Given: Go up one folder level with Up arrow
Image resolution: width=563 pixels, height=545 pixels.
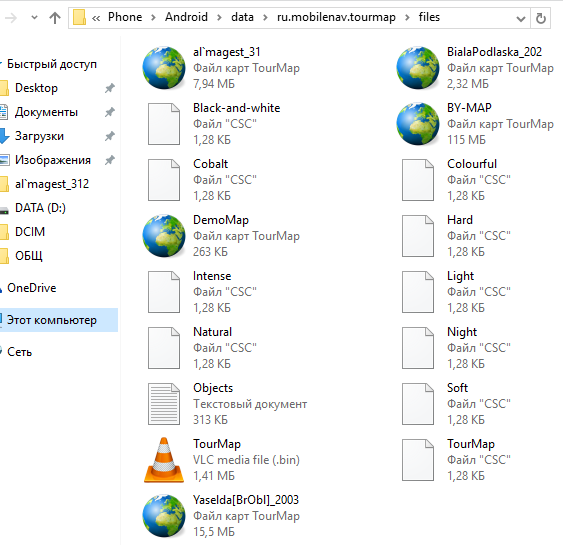Looking at the screenshot, I should point(55,18).
